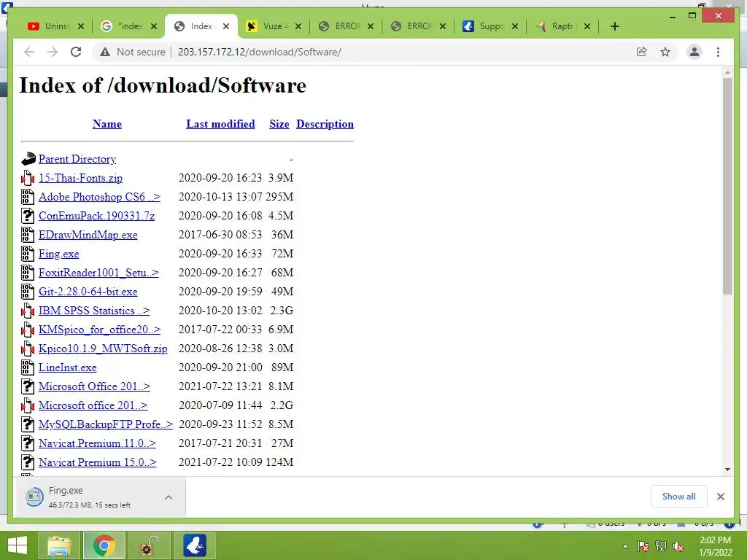Close the Index tab
747x560 pixels.
226,26
